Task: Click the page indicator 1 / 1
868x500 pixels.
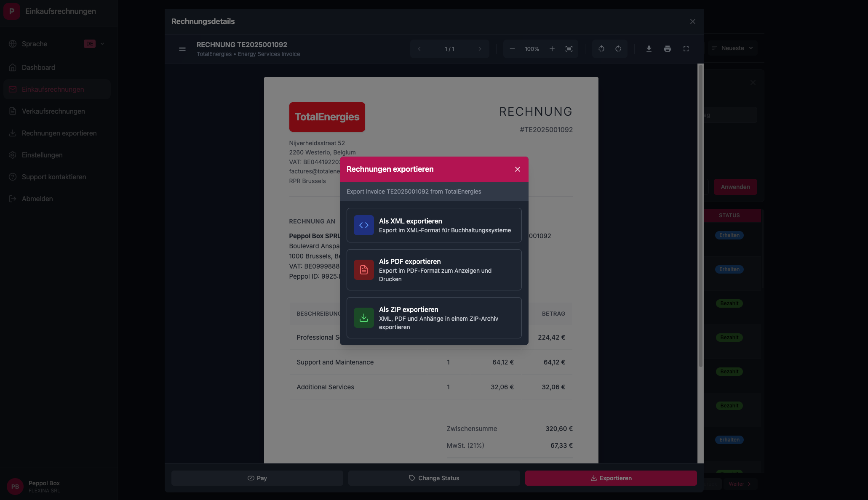Action: pyautogui.click(x=449, y=49)
